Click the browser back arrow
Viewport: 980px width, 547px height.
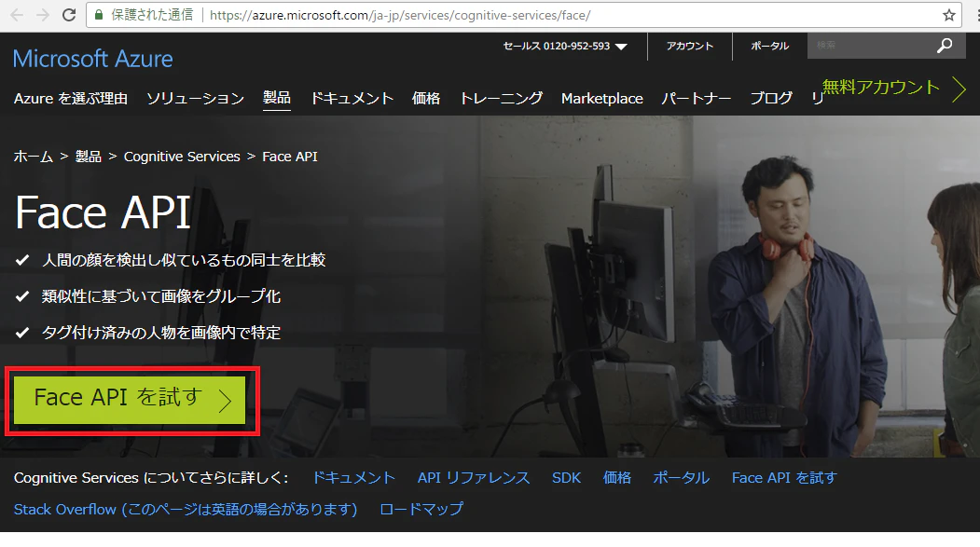(x=16, y=15)
